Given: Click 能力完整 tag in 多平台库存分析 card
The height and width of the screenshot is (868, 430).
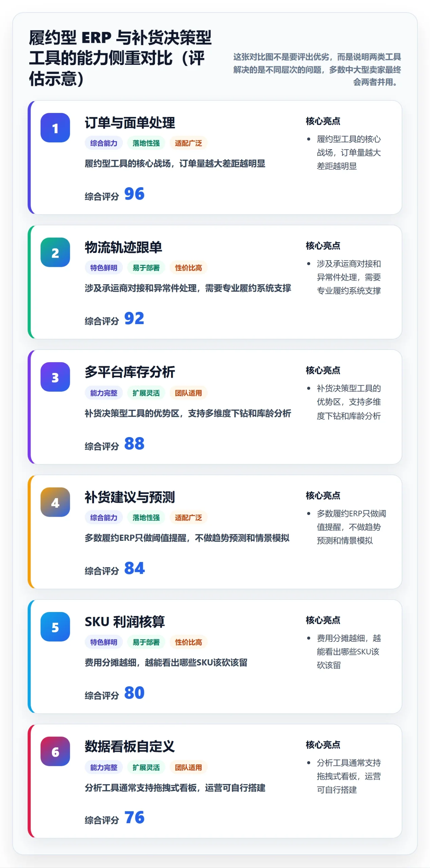Looking at the screenshot, I should (x=104, y=393).
